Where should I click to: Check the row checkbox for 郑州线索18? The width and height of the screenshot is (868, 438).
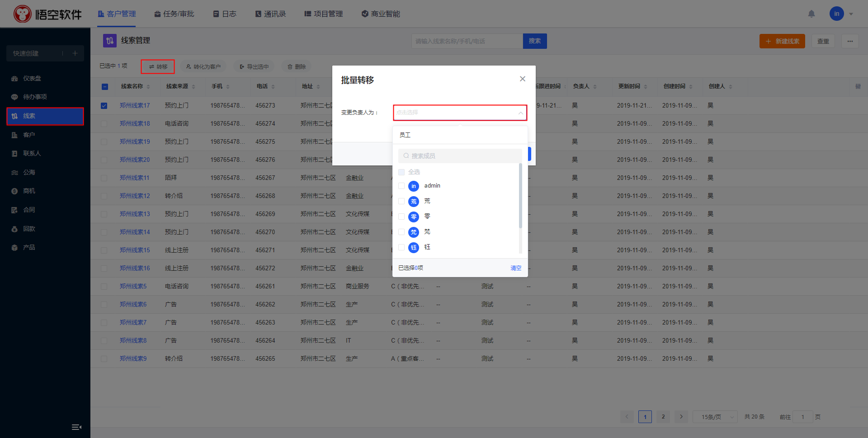pyautogui.click(x=104, y=124)
